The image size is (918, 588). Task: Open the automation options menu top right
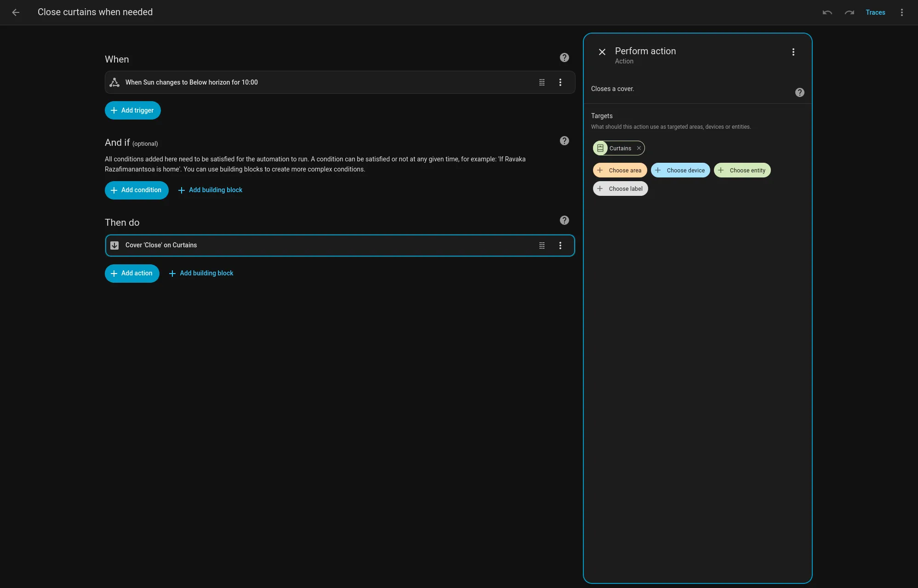pyautogui.click(x=901, y=12)
